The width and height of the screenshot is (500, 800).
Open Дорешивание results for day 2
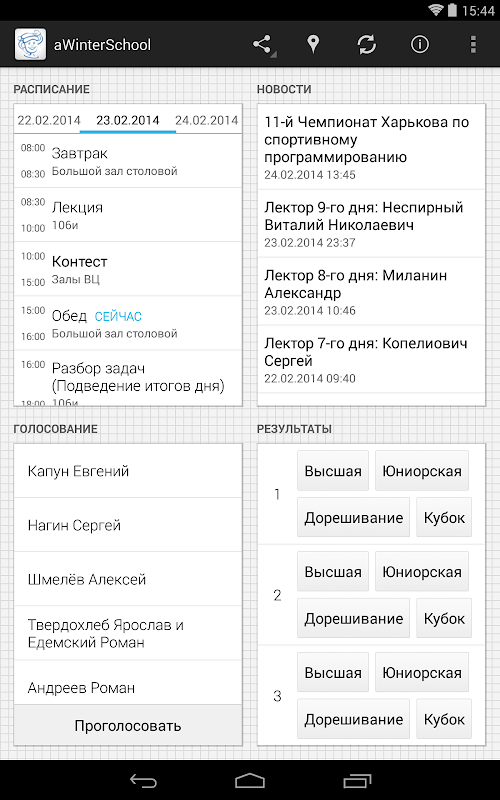point(353,618)
